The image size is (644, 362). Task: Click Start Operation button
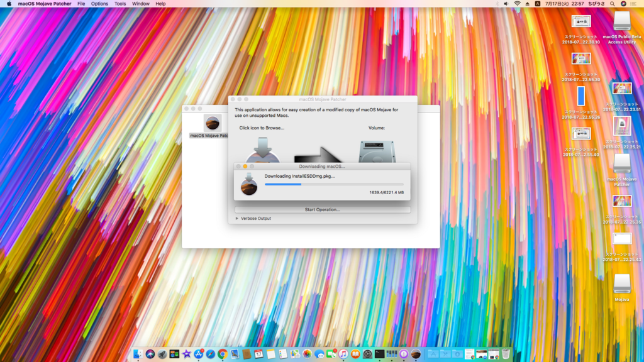(x=323, y=209)
